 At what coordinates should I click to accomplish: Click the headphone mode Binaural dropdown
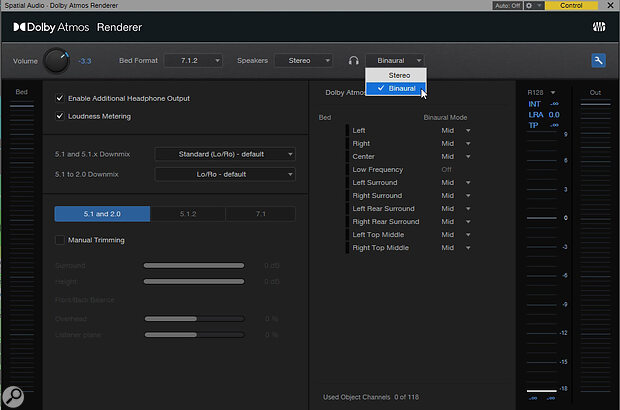pos(395,60)
